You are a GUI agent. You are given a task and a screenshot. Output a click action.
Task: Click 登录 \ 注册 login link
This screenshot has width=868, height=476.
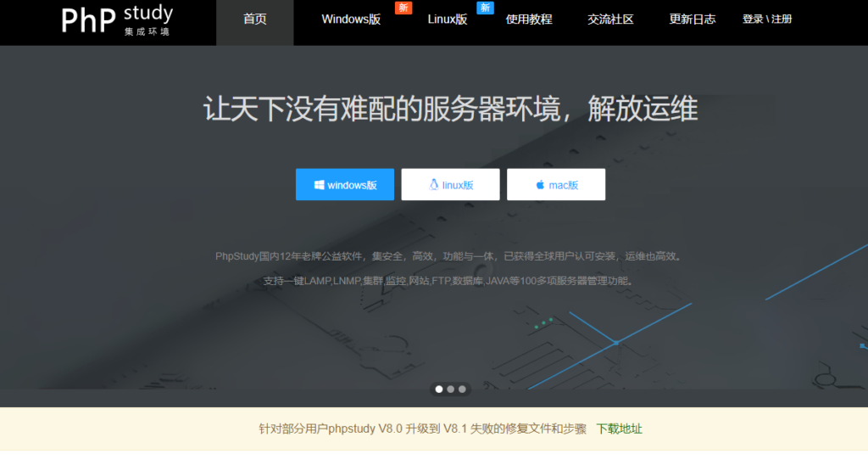(766, 20)
